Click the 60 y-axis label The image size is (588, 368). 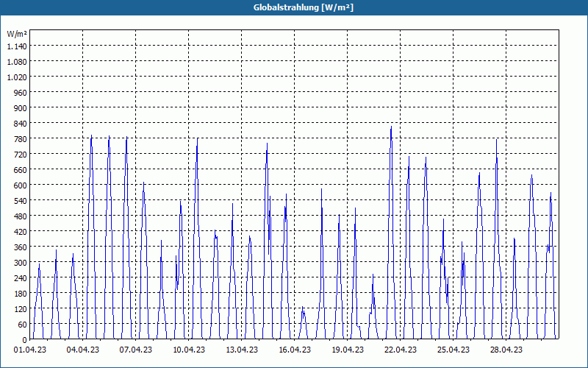point(23,324)
